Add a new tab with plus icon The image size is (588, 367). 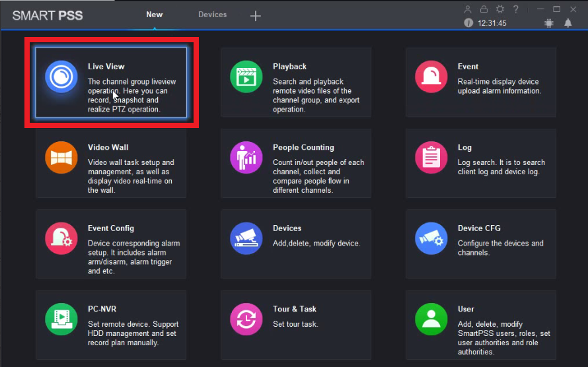click(x=256, y=16)
